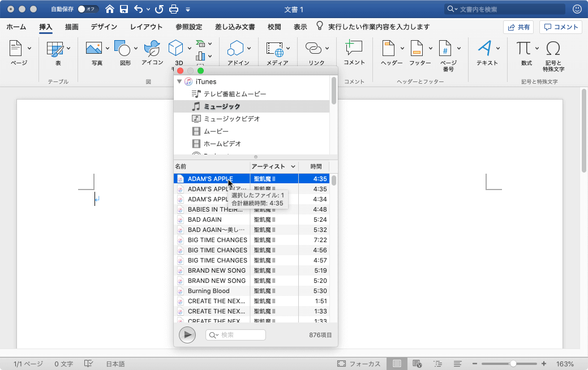588x370 pixels.
Task: Switch to web layout view icon
Action: [417, 364]
